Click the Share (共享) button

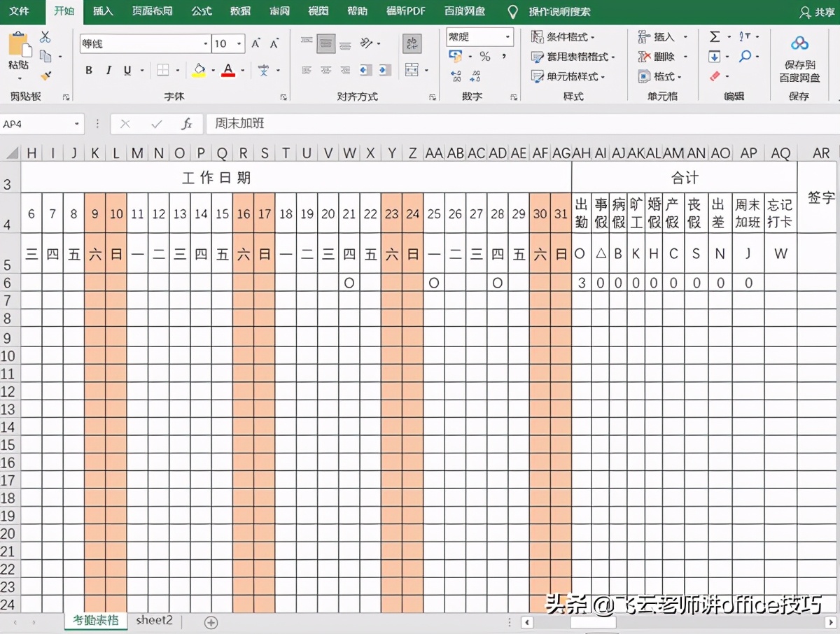point(816,12)
